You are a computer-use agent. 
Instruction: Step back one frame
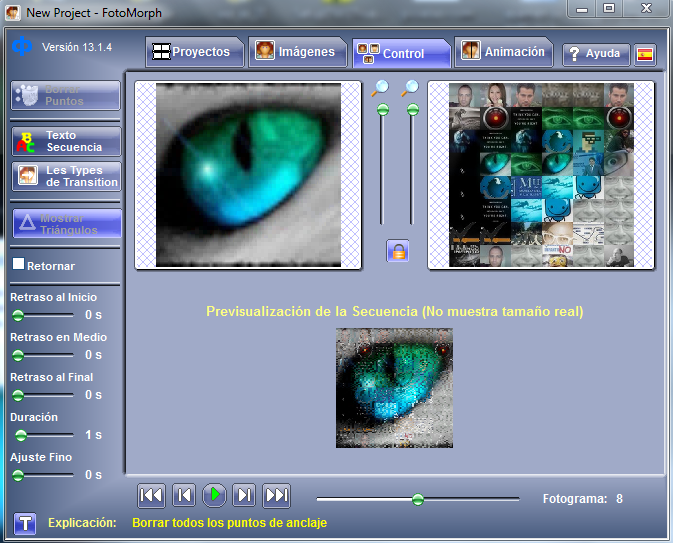coord(183,495)
